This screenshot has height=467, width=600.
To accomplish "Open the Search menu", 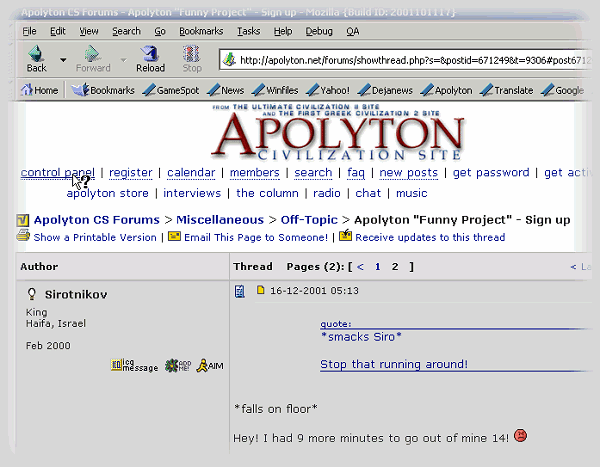I will tap(126, 31).
